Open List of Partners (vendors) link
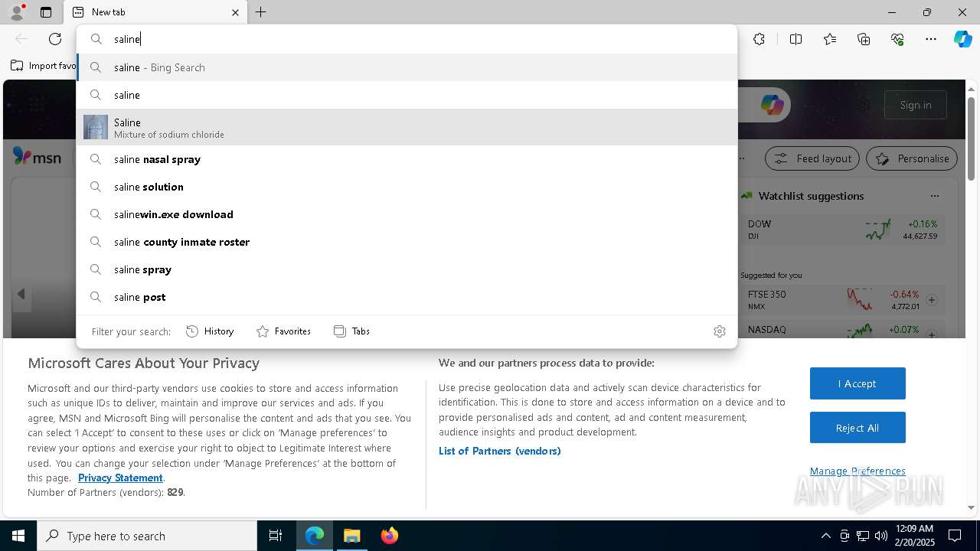Viewport: 980px width, 551px height. 499,451
